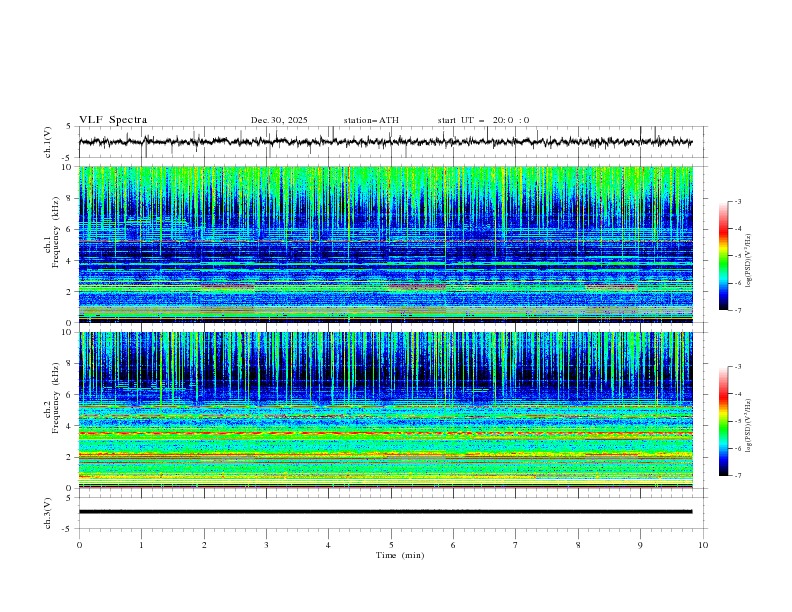Click the ch.1(V) waveform trace panel

coord(392,142)
